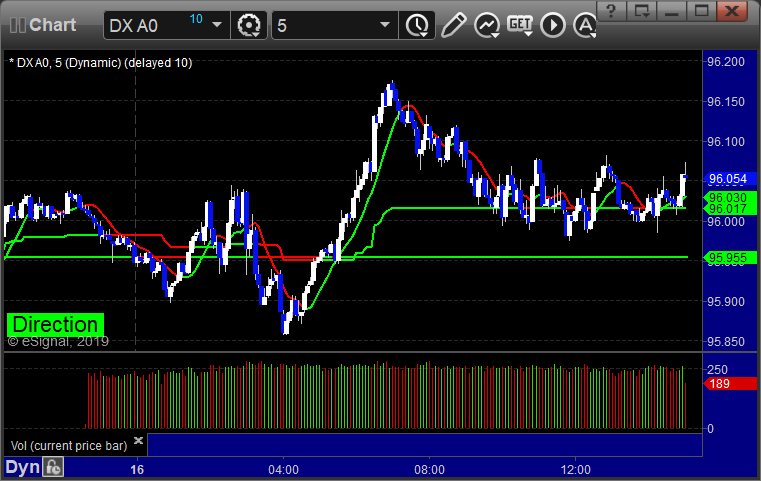This screenshot has width=761, height=481.
Task: Click the green Direction label
Action: pyautogui.click(x=55, y=324)
